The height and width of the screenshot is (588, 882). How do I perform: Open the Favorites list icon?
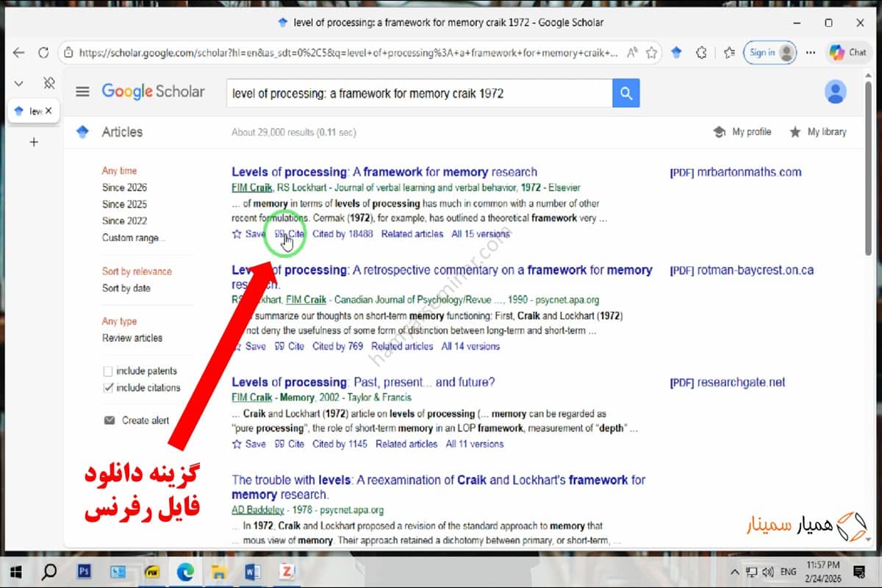pyautogui.click(x=728, y=53)
